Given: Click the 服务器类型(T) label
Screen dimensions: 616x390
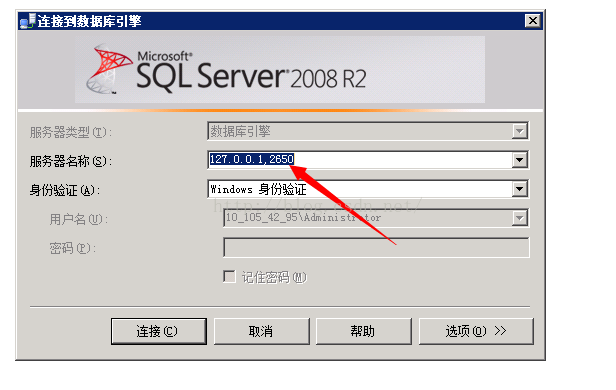Looking at the screenshot, I should (x=71, y=132).
